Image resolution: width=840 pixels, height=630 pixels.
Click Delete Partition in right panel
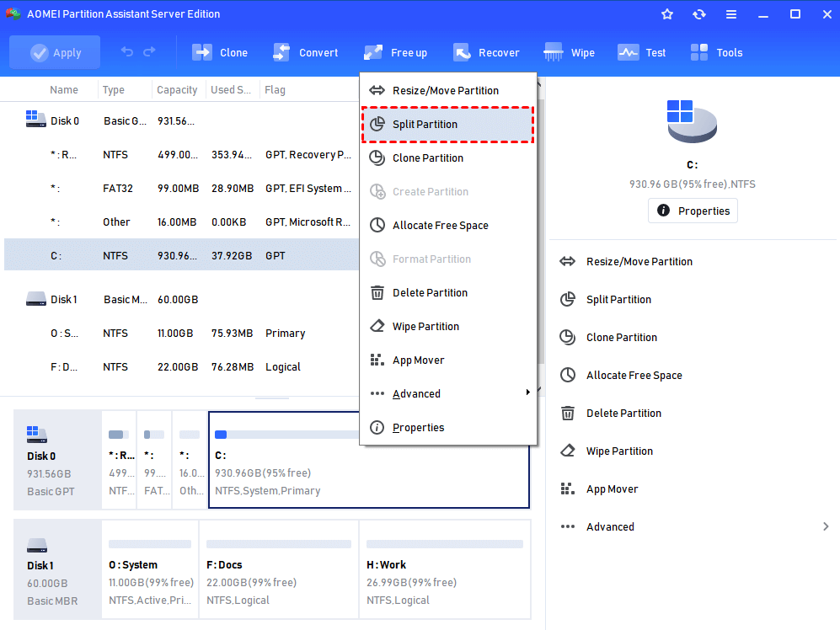tap(623, 413)
